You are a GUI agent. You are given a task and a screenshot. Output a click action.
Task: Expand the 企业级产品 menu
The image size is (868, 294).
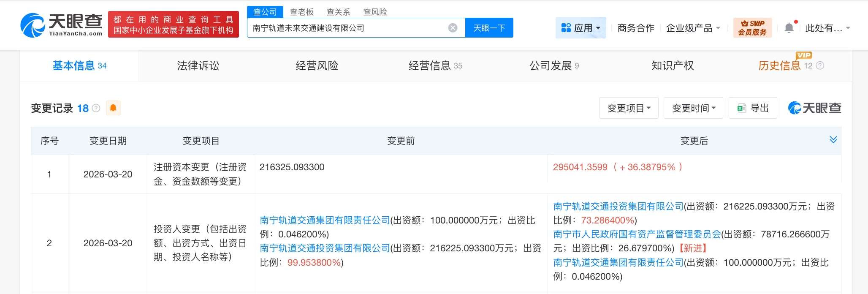tap(693, 28)
